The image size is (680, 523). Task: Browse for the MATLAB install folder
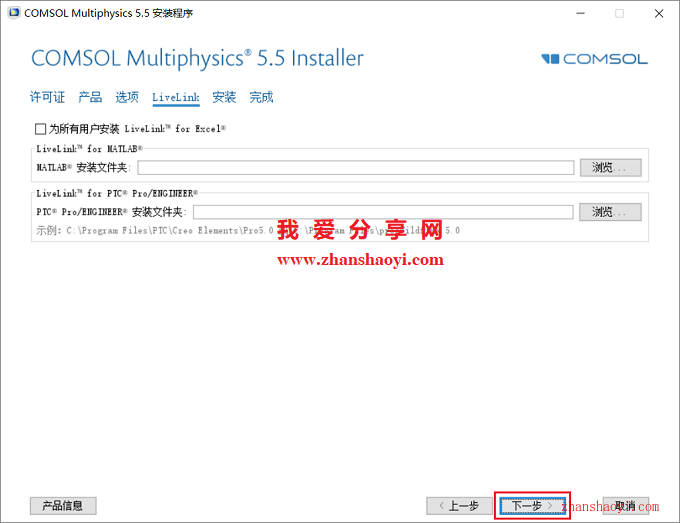[611, 167]
